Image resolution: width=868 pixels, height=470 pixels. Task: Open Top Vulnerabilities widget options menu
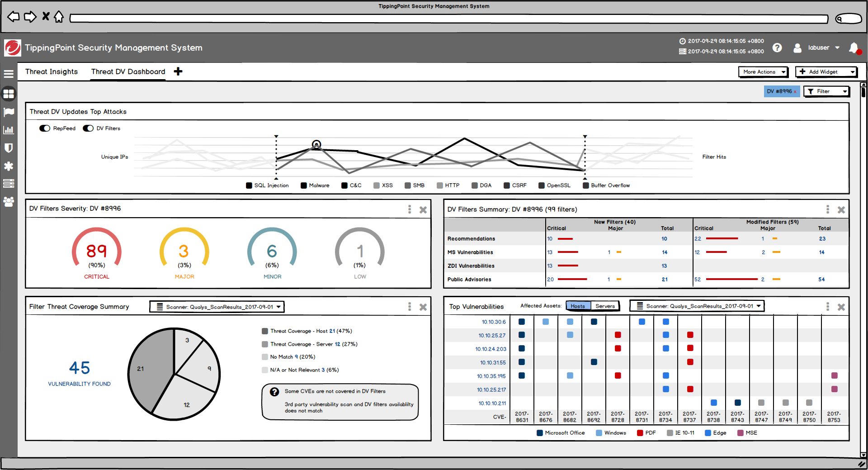pyautogui.click(x=828, y=307)
